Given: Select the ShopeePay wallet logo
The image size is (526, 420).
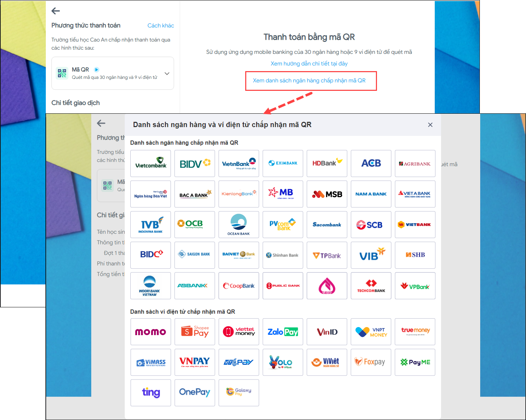Looking at the screenshot, I should pyautogui.click(x=195, y=332).
